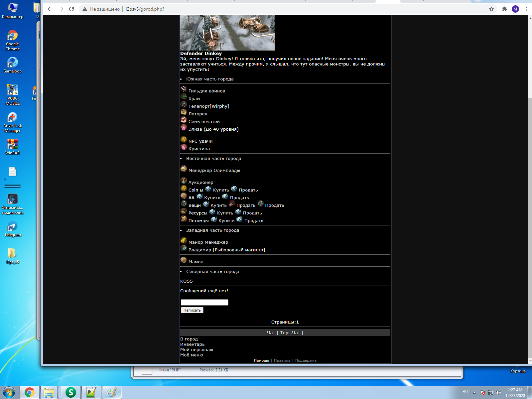
Task: Click the Гильдия воинов crossed swords icon
Action: click(x=184, y=89)
